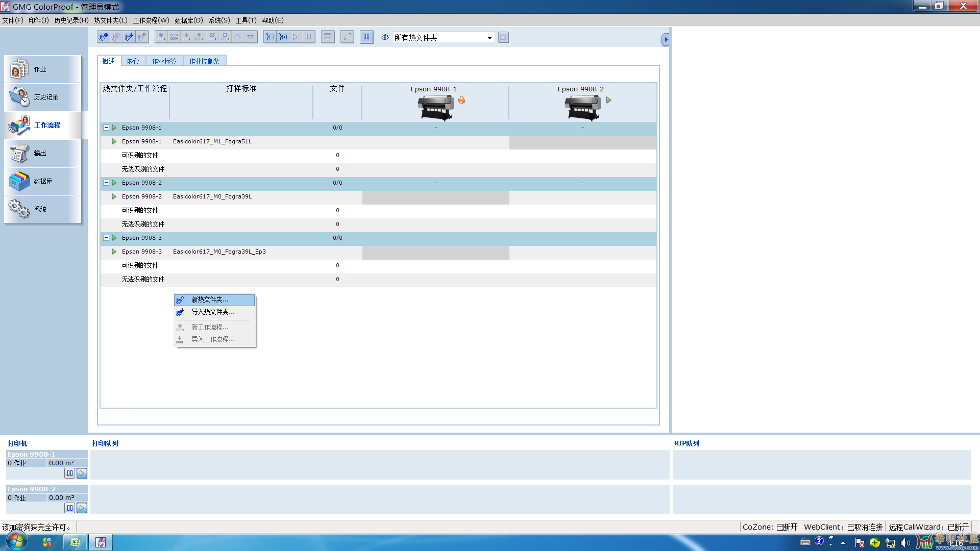The width and height of the screenshot is (980, 551).
Task: Open the 文件(F) menu
Action: pos(13,20)
